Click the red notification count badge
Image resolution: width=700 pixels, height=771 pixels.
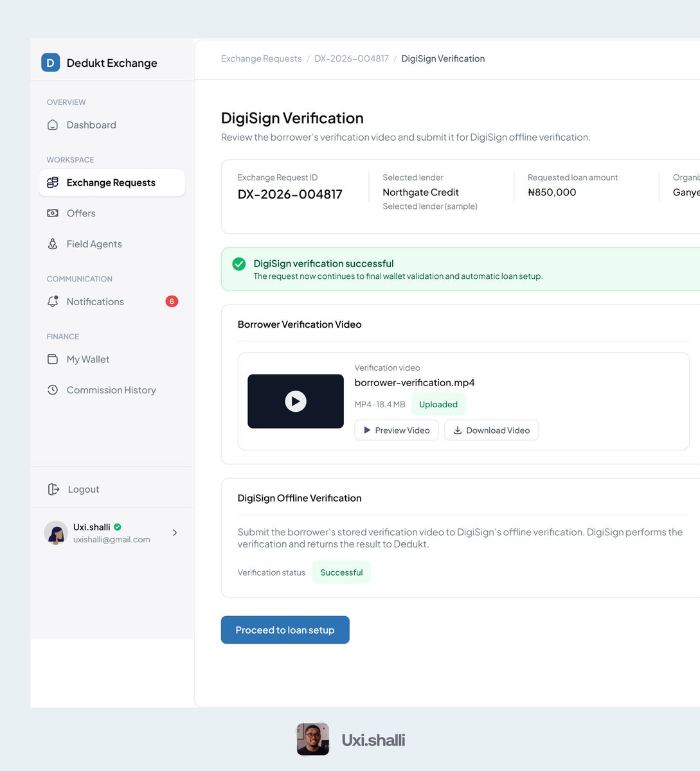(172, 301)
